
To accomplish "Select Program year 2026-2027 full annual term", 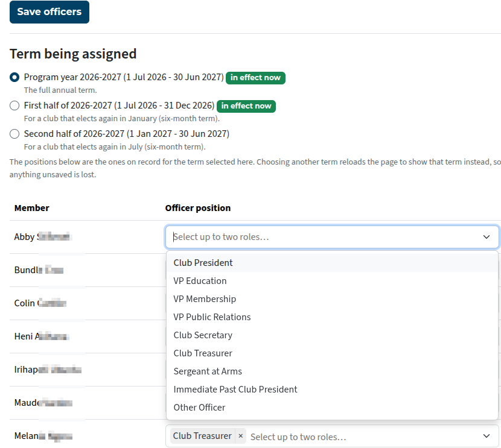I will [x=14, y=77].
